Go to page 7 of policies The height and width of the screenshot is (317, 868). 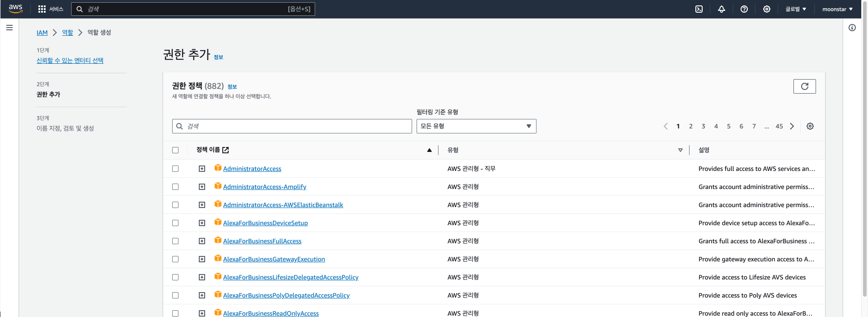[754, 126]
